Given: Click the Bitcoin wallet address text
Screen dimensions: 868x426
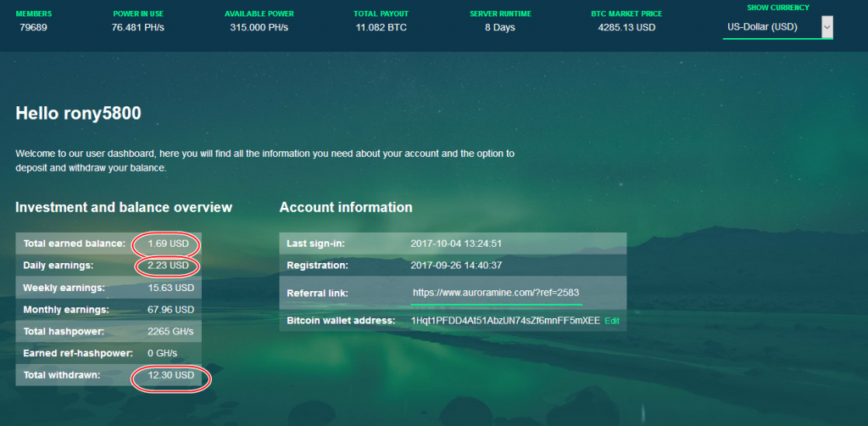Looking at the screenshot, I should pos(504,321).
